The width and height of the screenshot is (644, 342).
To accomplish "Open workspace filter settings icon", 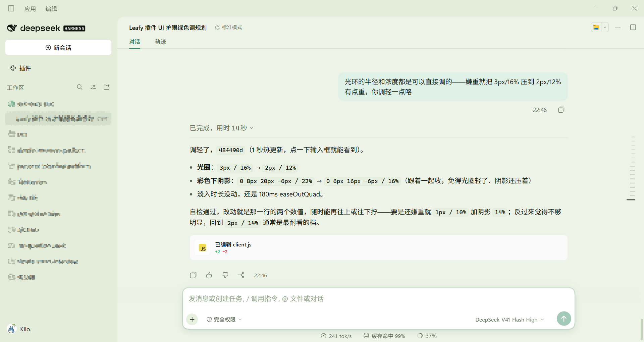I will coord(93,87).
